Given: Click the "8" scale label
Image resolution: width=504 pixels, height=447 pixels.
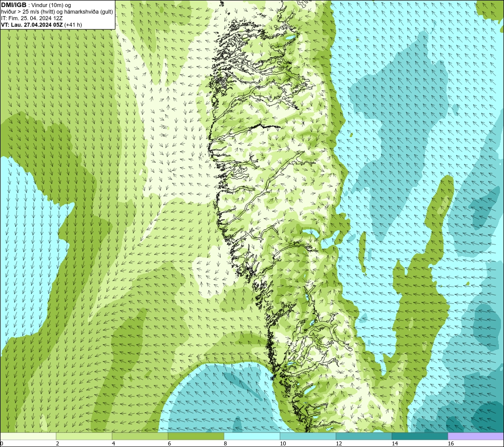Looking at the screenshot, I should click(225, 443).
